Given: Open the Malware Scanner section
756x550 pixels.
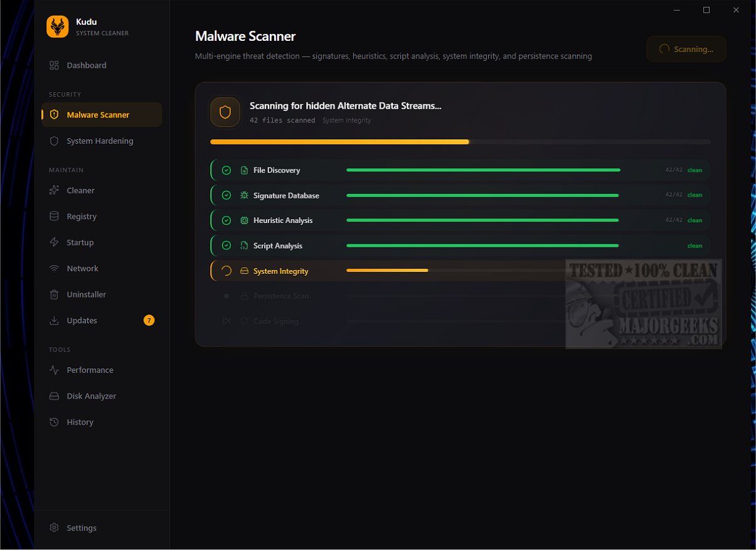Looking at the screenshot, I should tap(98, 115).
